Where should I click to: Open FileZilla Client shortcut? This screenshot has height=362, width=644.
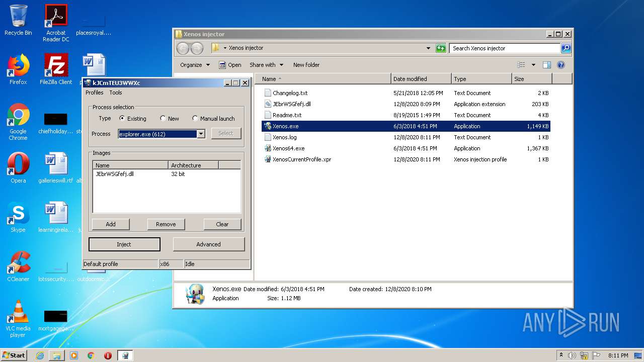[56, 69]
